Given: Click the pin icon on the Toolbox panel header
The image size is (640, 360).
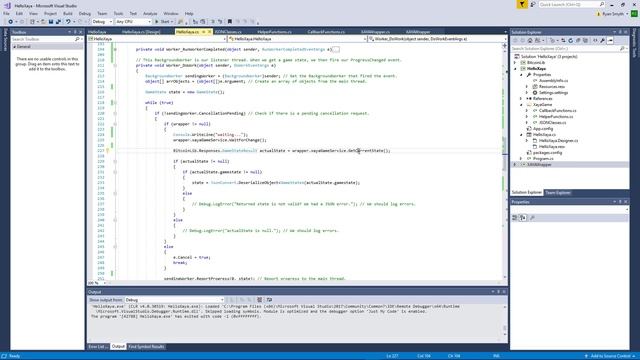Looking at the screenshot, I should pyautogui.click(x=75, y=32).
